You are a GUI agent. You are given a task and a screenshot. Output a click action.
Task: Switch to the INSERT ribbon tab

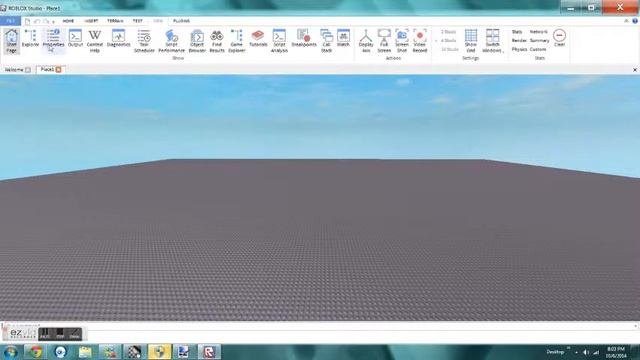pos(91,21)
